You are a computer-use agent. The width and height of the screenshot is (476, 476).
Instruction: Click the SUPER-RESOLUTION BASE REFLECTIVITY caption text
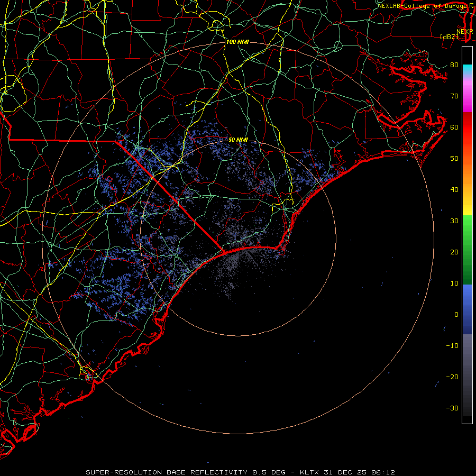pyautogui.click(x=167, y=472)
